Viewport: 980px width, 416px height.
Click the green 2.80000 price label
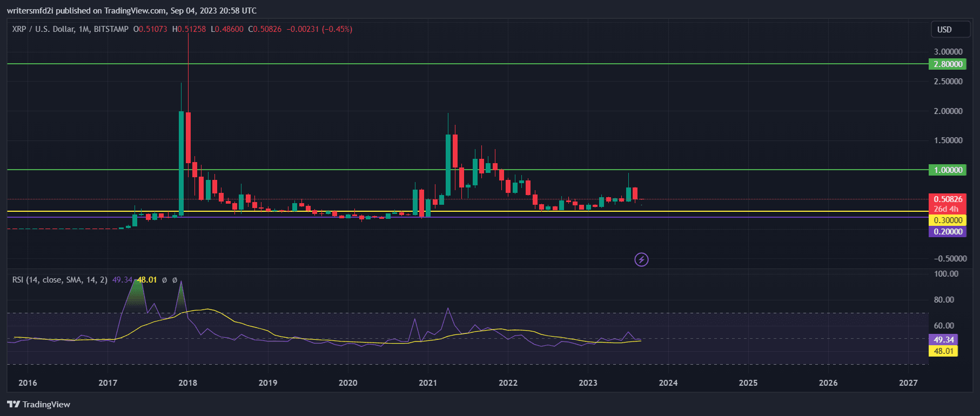point(948,64)
